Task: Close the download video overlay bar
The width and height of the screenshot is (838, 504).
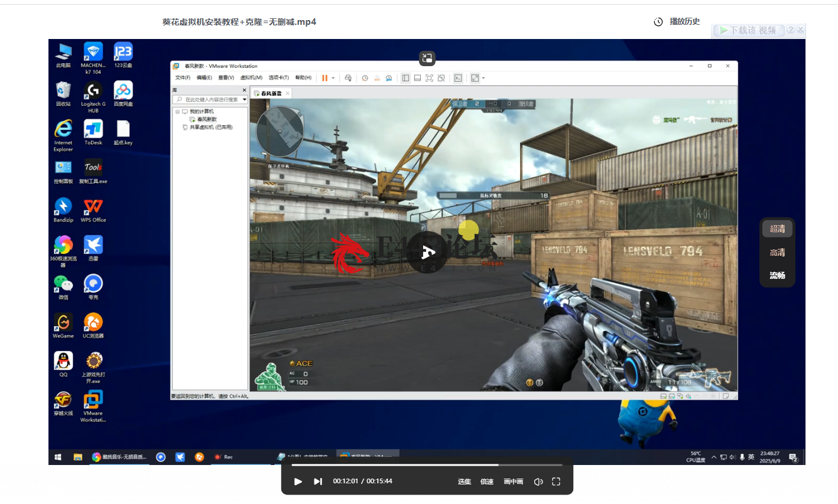Action: [801, 30]
